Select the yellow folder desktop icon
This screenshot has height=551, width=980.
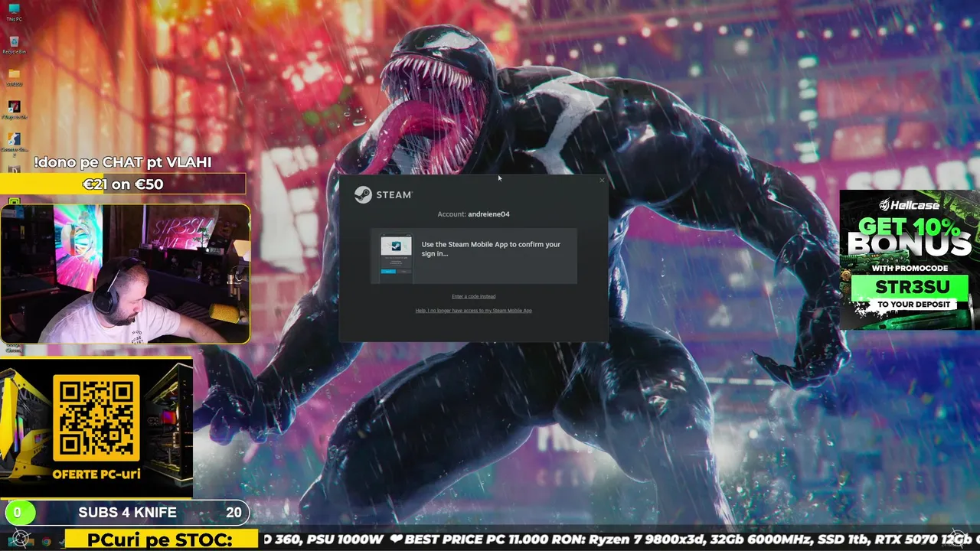(14, 77)
